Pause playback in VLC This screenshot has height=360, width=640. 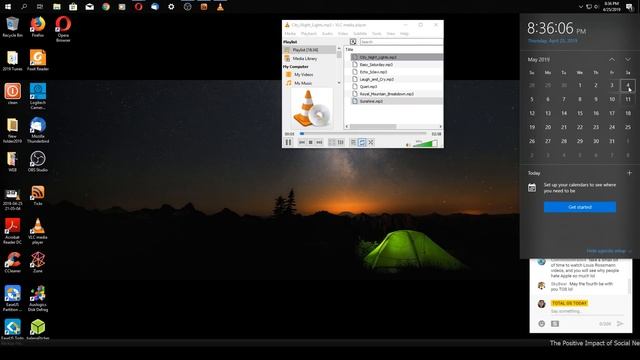tap(288, 142)
